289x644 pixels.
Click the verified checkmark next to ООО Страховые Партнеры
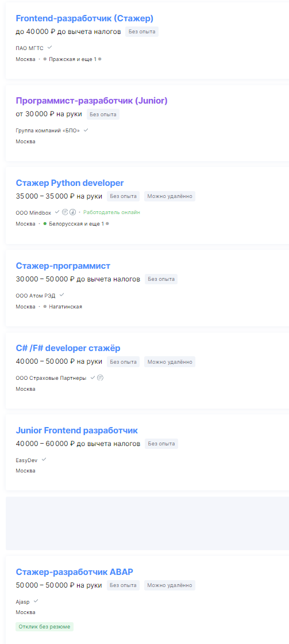93,378
